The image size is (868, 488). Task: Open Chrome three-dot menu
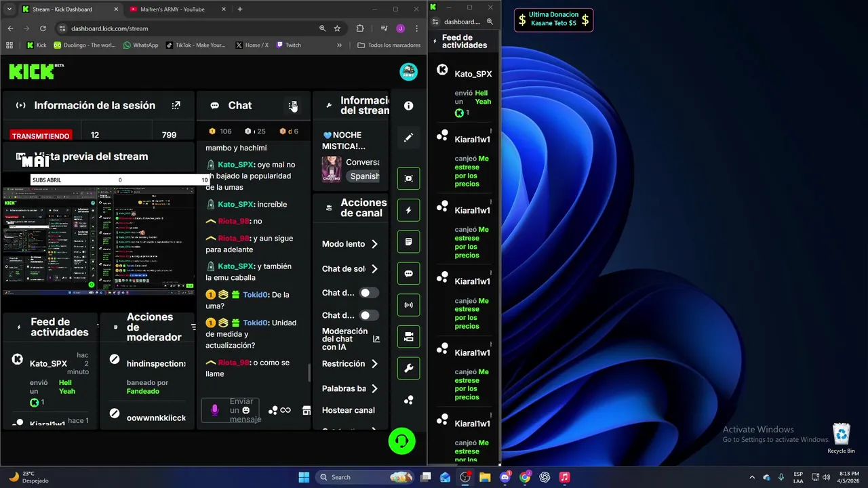[416, 28]
